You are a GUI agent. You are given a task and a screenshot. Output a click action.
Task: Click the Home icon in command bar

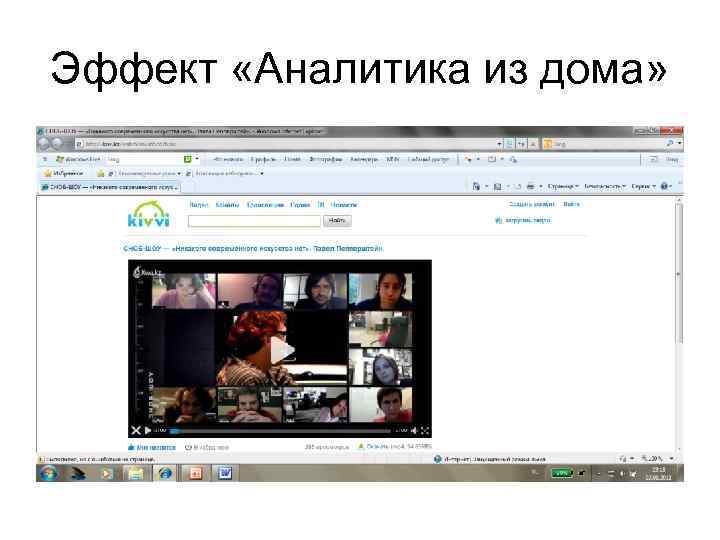(x=476, y=186)
